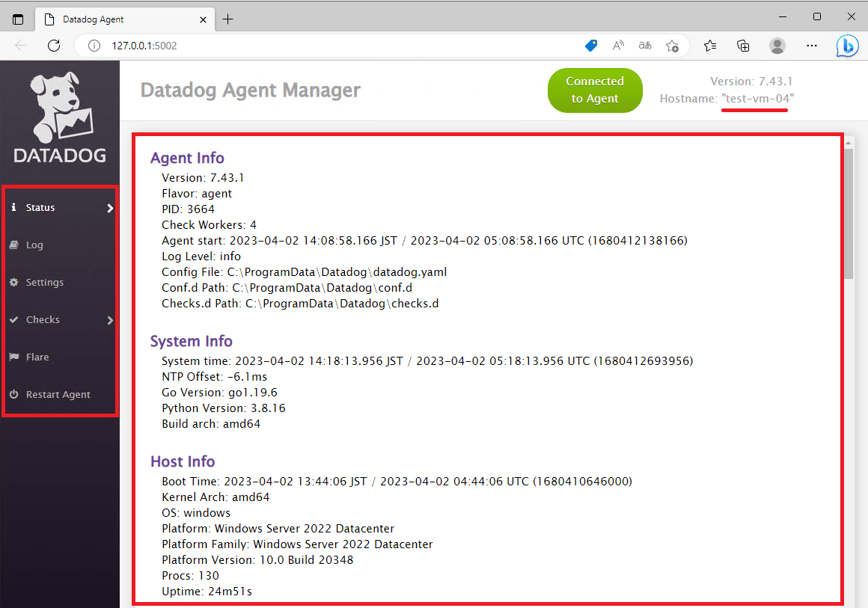Viewport: 868px width, 608px height.
Task: Click the Host Info heading
Action: coord(183,461)
